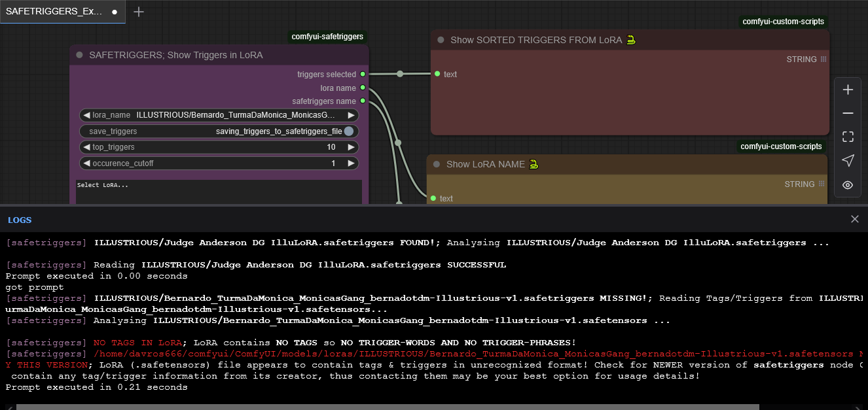868x410 pixels.
Task: Click the comfyui-safetriggers badge
Action: point(327,37)
